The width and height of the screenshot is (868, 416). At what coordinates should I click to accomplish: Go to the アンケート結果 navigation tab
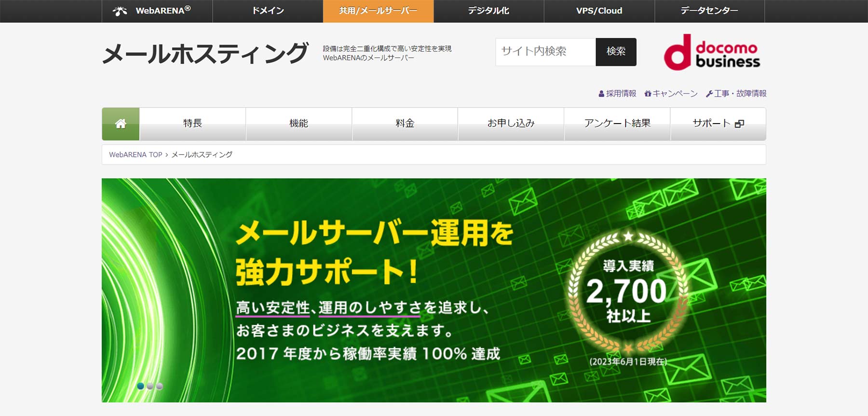click(x=617, y=124)
